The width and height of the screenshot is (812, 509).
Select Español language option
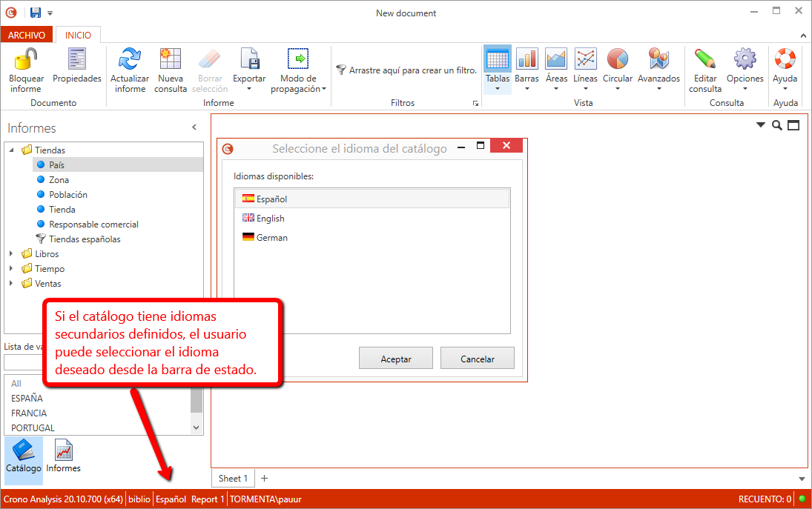(x=271, y=199)
